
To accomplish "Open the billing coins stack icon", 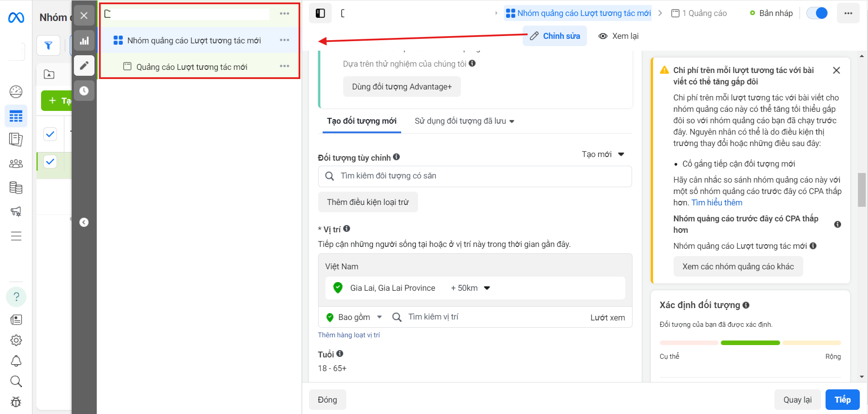I will click(x=16, y=188).
